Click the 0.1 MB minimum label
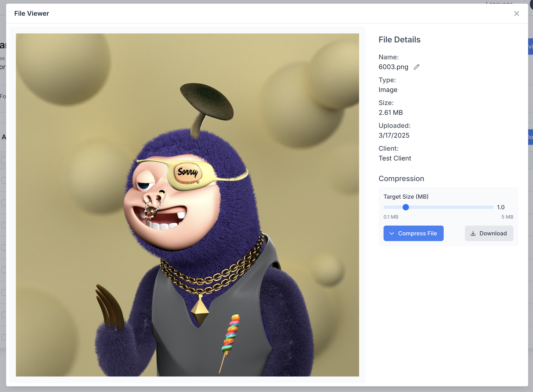This screenshot has height=392, width=533. pos(391,217)
